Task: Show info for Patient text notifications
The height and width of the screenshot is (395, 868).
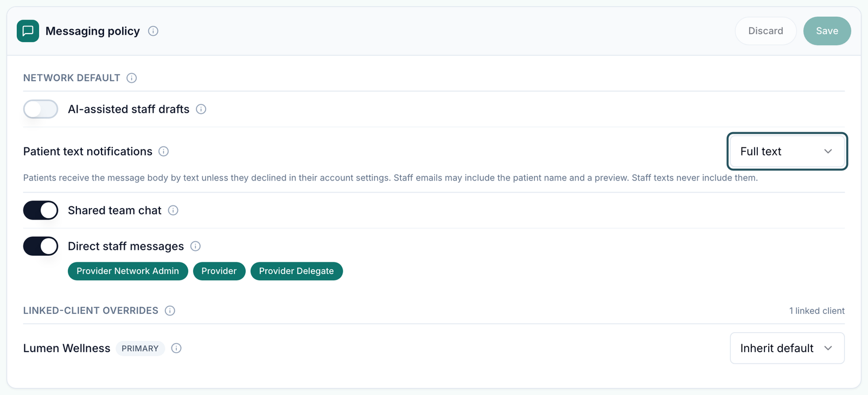Action: click(x=163, y=151)
